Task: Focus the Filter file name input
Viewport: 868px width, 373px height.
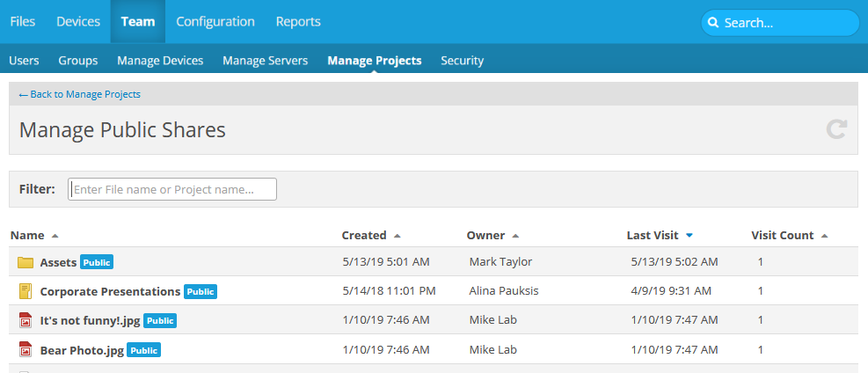Action: (172, 189)
